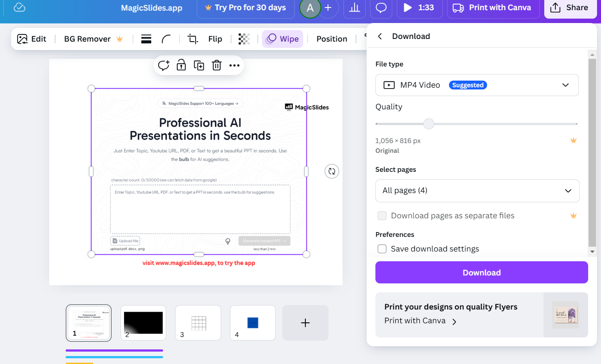Select page 4 blue square thumbnail
Image resolution: width=601 pixels, height=364 pixels.
[253, 323]
